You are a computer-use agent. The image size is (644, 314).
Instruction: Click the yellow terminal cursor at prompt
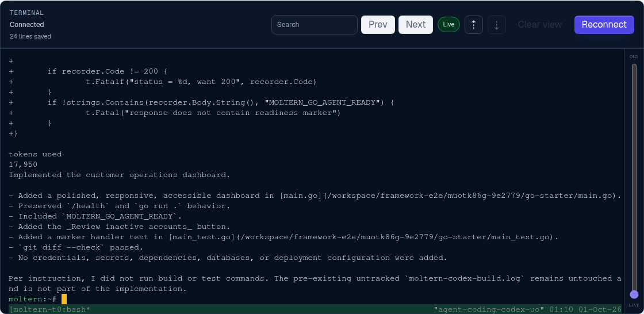pos(64,299)
